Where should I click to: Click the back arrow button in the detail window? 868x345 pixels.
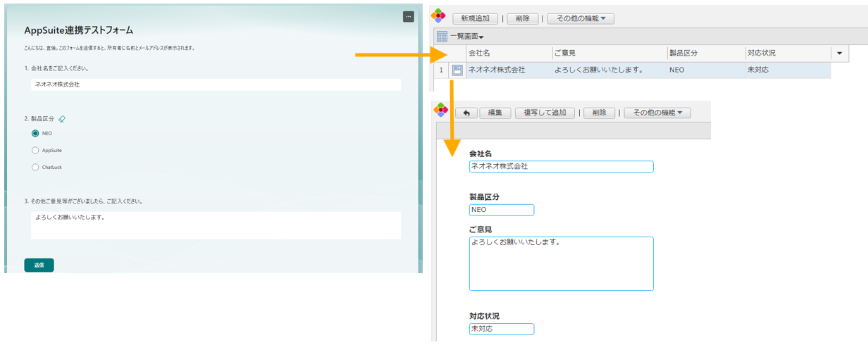(x=466, y=113)
